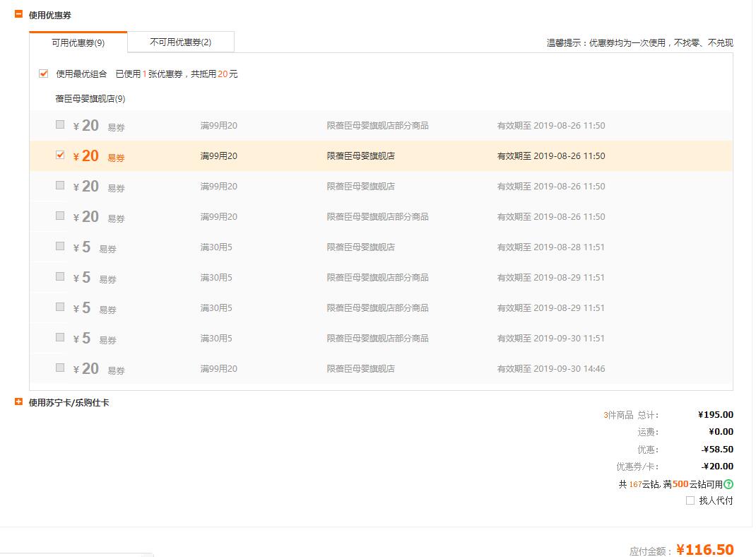Click 满30用5 in the 08-28 coupon row

pyautogui.click(x=216, y=247)
